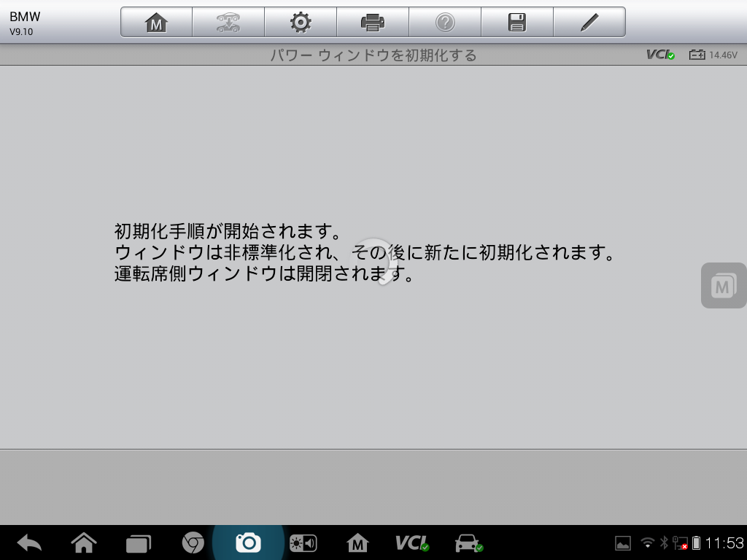The height and width of the screenshot is (560, 747).
Task: Tap the Android back arrow
Action: pos(28,542)
